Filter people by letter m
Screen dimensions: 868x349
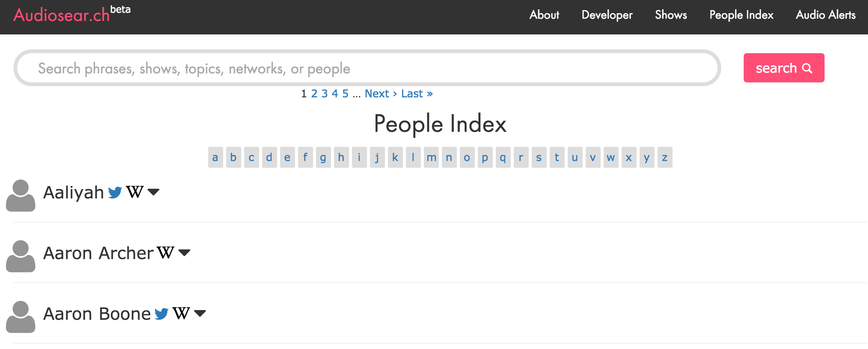point(431,157)
